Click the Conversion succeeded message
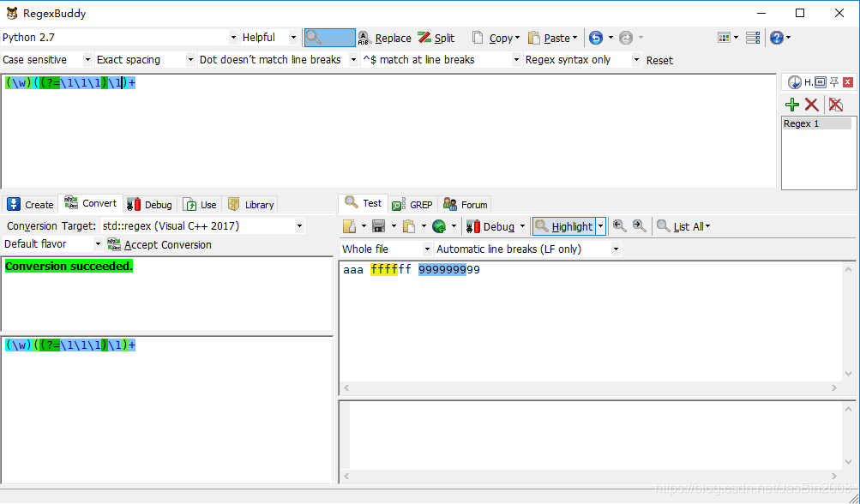Image resolution: width=860 pixels, height=504 pixels. coord(69,267)
